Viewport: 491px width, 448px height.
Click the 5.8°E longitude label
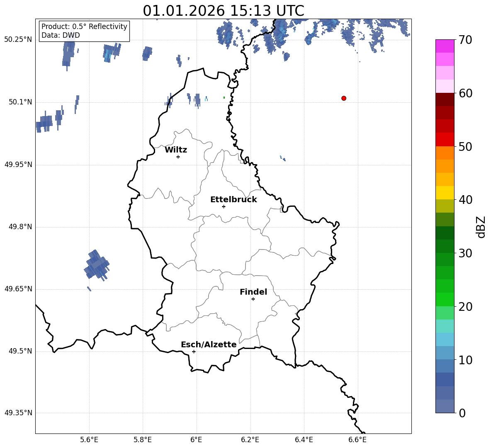(143, 440)
